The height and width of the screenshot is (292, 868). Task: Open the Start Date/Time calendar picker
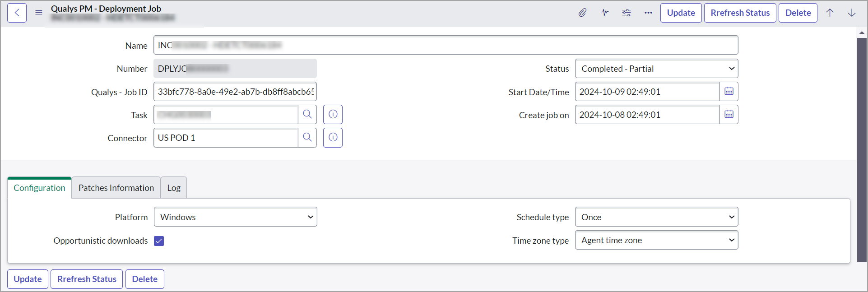729,92
